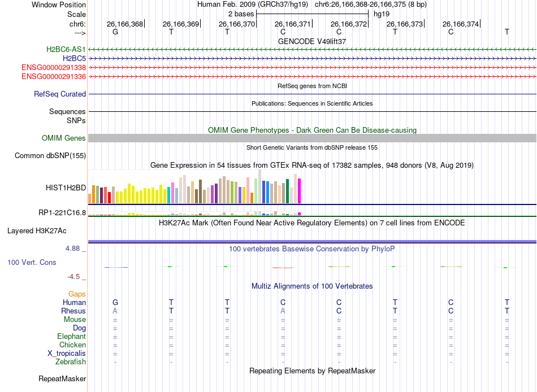Click the RefSeq genes from NCBI title

coord(312,86)
